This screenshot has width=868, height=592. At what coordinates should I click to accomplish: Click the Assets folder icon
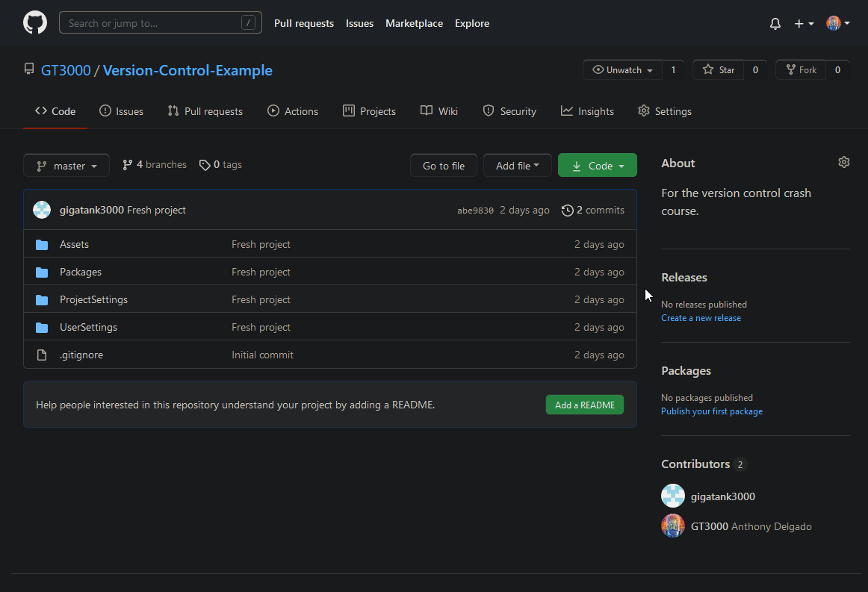click(x=42, y=245)
